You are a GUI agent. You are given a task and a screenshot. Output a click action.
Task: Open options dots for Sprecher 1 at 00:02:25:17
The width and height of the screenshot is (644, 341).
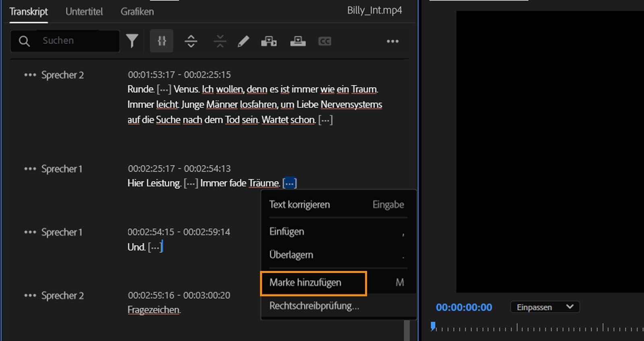point(30,169)
